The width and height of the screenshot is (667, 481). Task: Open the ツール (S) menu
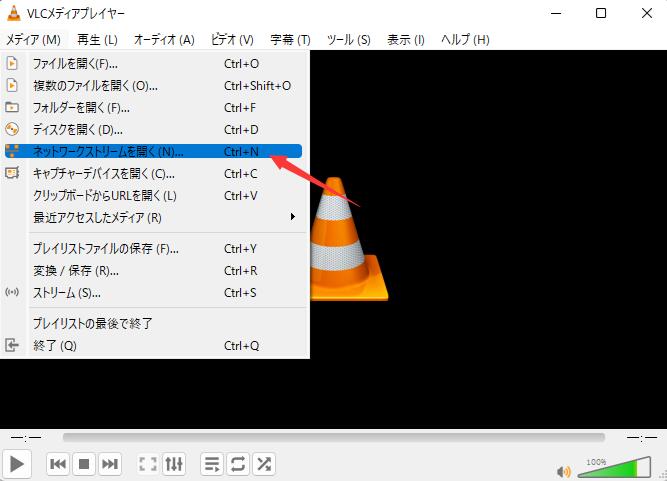point(348,40)
